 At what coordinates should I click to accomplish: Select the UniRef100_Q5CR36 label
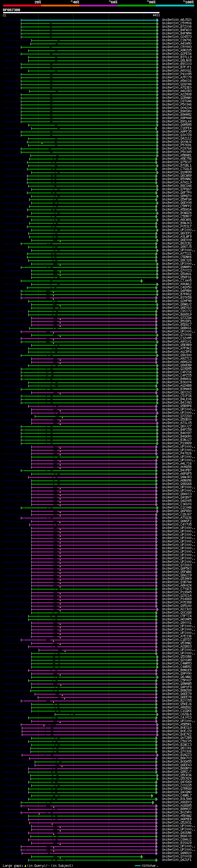177,775
